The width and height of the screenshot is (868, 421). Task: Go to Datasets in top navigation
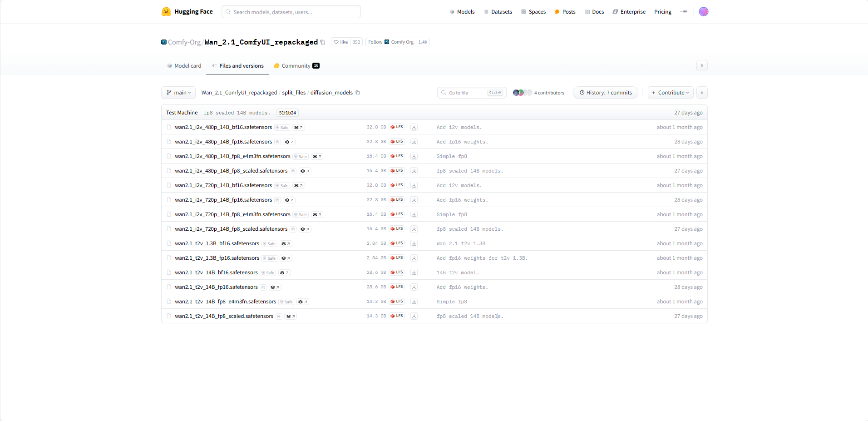pyautogui.click(x=498, y=12)
